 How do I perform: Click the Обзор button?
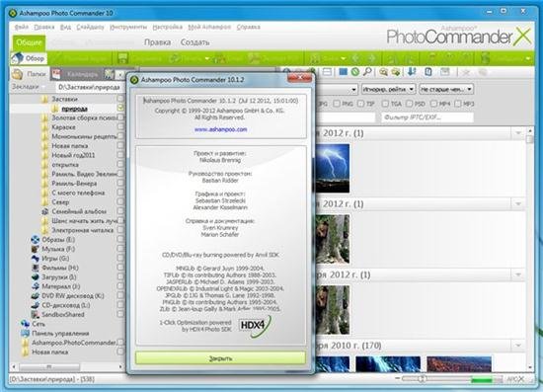click(29, 58)
